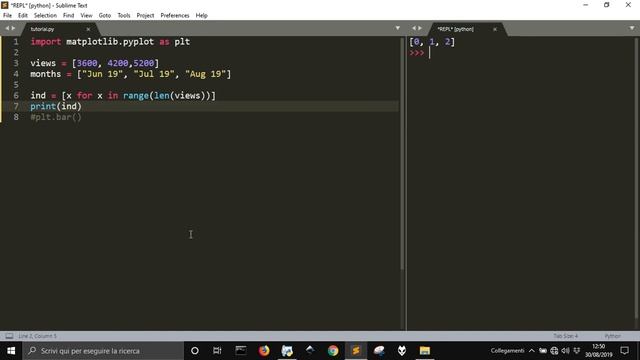Place cursor on the views list line
The width and height of the screenshot is (640, 360).
[94, 63]
